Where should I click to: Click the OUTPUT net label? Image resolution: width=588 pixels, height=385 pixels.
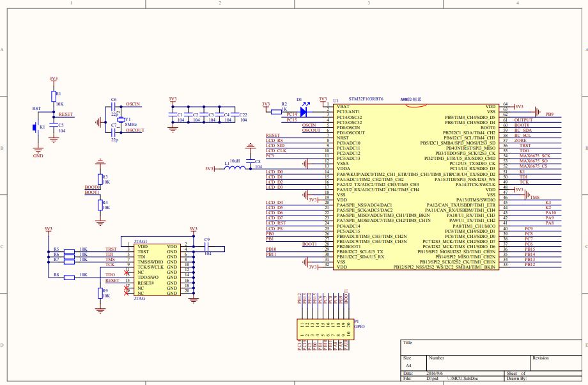pyautogui.click(x=523, y=120)
